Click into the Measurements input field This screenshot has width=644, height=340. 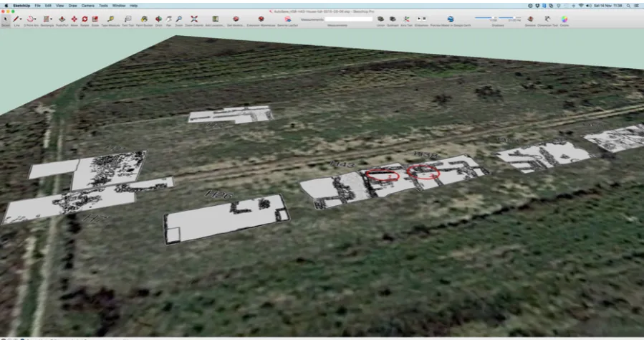[x=349, y=19]
